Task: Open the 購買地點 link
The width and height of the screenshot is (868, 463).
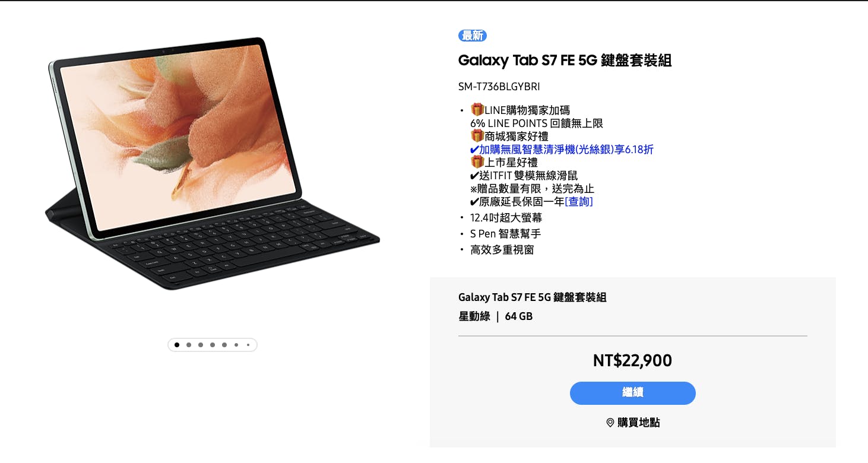Action: pyautogui.click(x=633, y=423)
